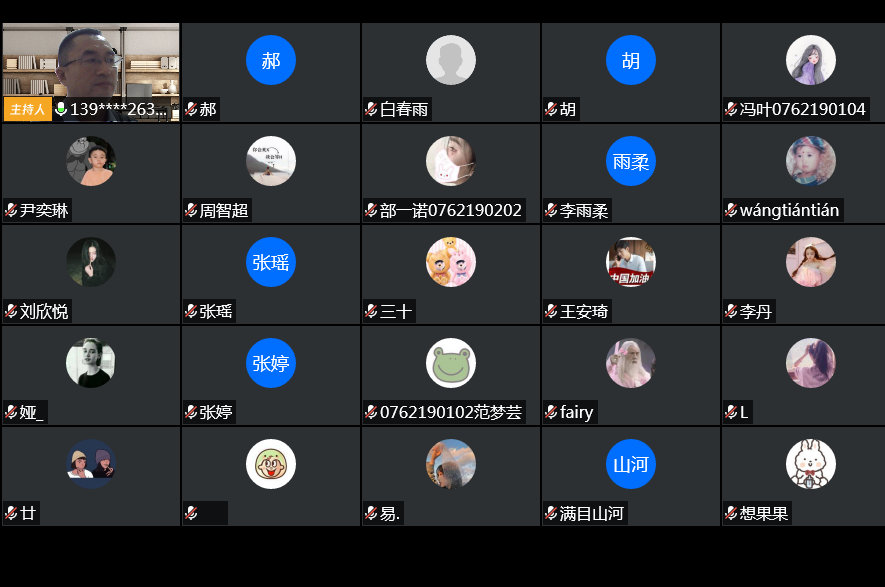Click the muted mic icon for 周智超

191,210
